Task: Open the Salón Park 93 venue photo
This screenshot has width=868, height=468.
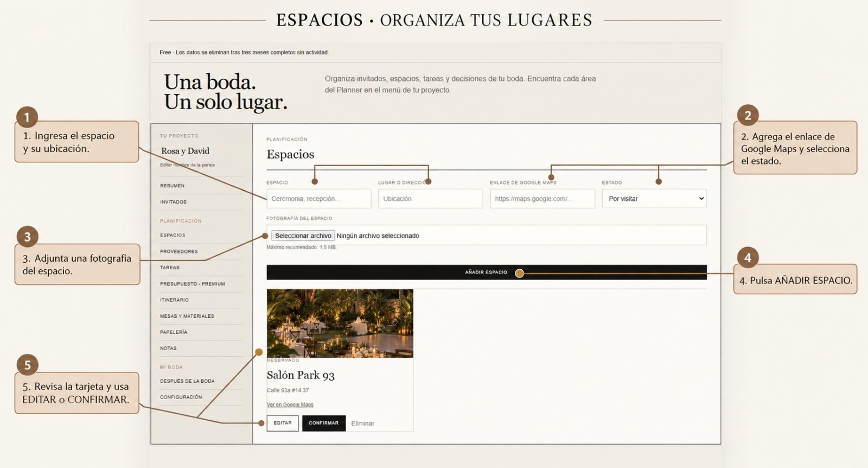Action: point(340,324)
